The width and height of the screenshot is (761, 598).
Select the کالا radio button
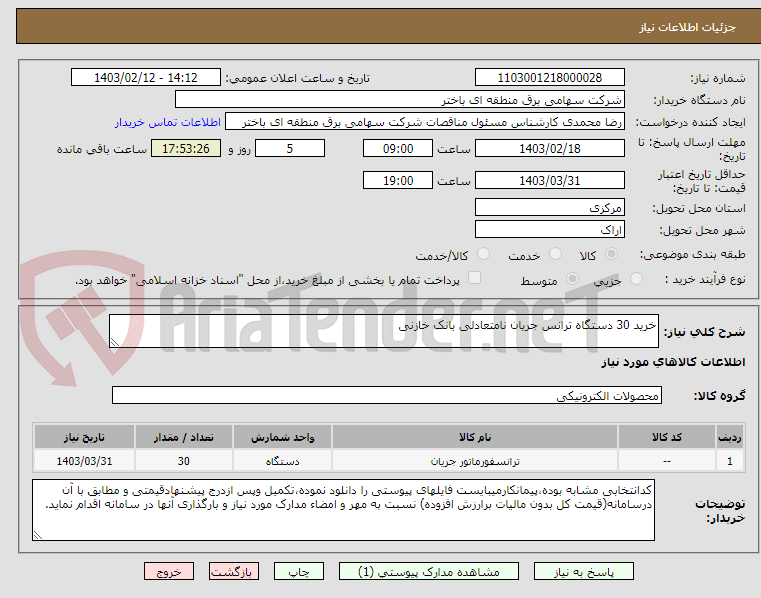[612, 254]
